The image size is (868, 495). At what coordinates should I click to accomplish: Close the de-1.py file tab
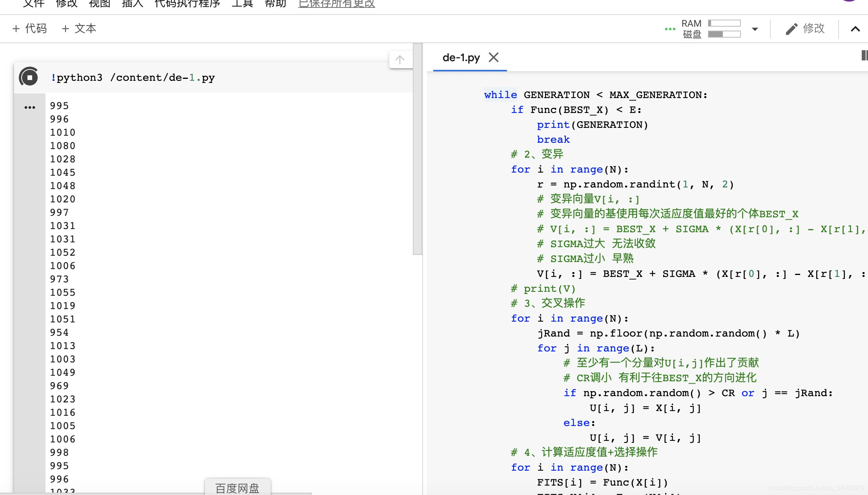[494, 58]
